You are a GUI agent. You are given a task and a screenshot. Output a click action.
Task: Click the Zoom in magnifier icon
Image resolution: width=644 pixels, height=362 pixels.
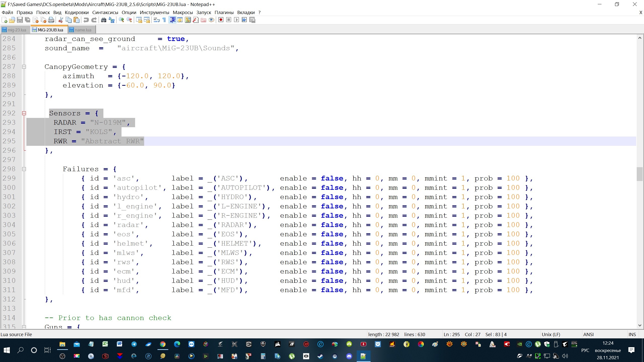coord(121,20)
